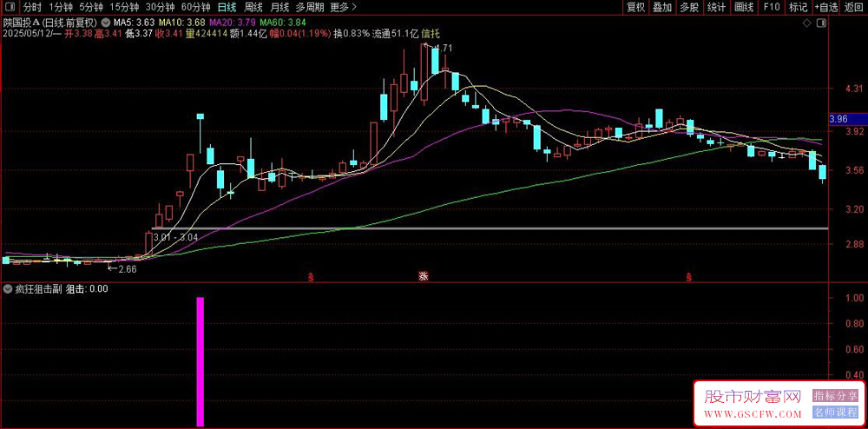The width and height of the screenshot is (868, 429).
Task: Click the MA10: 3.68 label
Action: [x=181, y=23]
